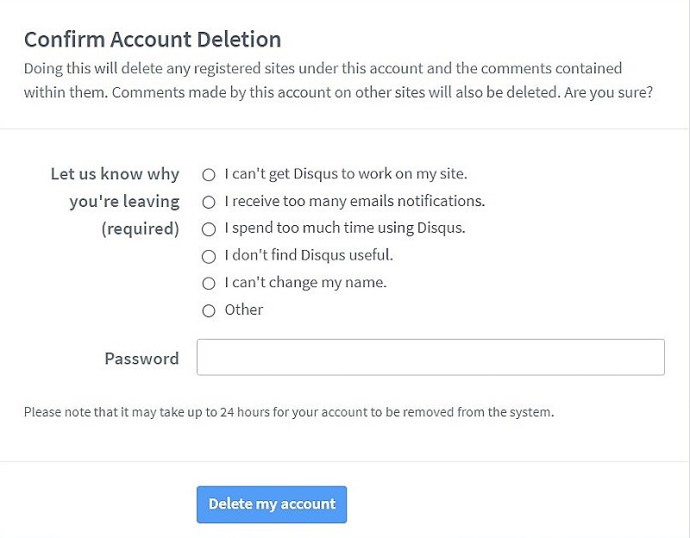This screenshot has width=690, height=538.
Task: Click the 'Other' label text
Action: pyautogui.click(x=244, y=310)
